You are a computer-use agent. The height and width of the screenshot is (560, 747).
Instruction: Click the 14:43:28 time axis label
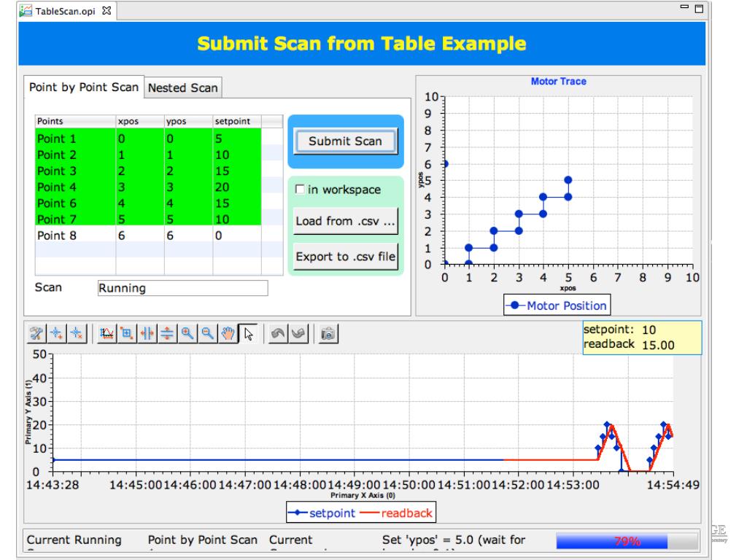pos(53,485)
